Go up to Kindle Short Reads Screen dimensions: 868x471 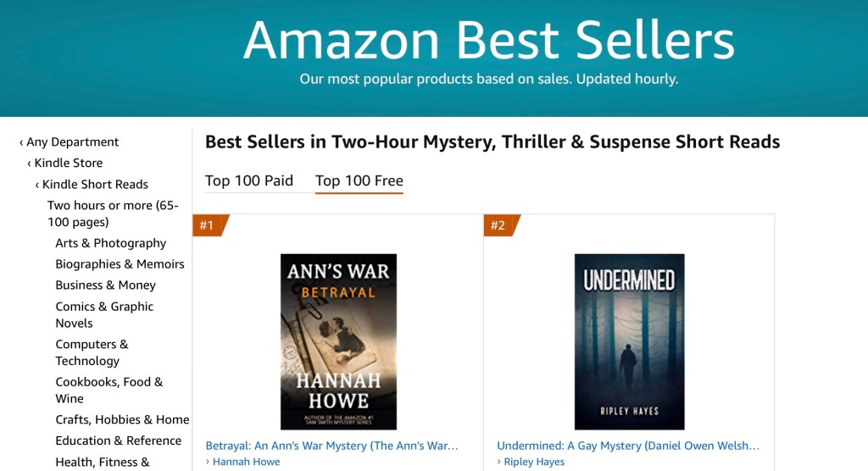pyautogui.click(x=95, y=185)
